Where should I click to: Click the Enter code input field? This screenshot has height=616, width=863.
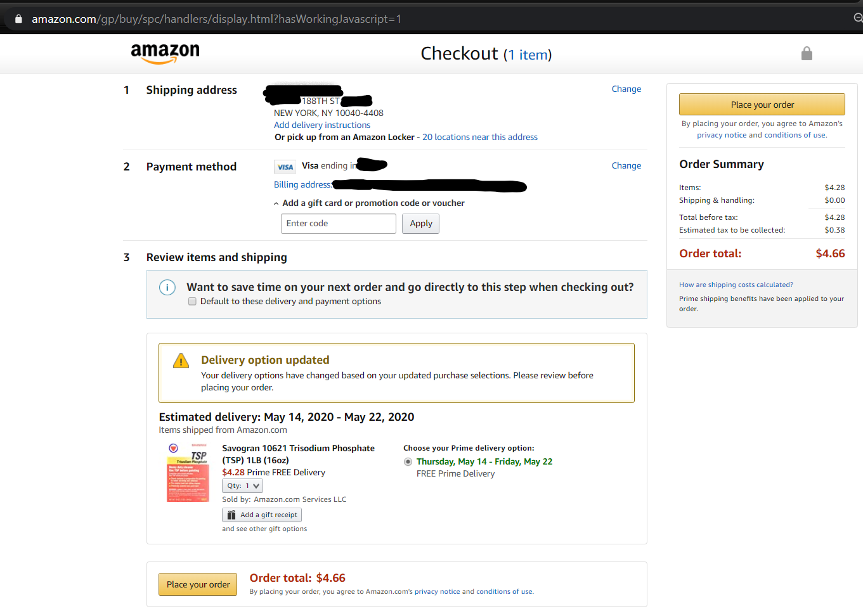click(338, 224)
